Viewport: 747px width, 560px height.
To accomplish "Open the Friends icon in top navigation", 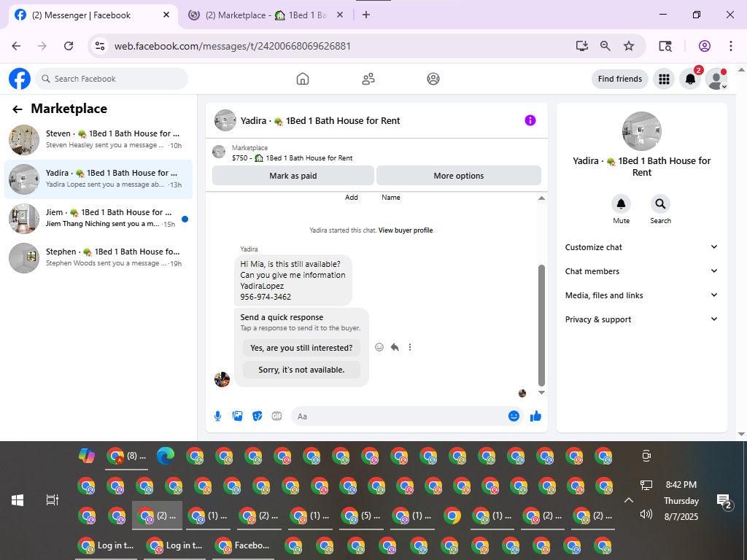I will tap(368, 79).
